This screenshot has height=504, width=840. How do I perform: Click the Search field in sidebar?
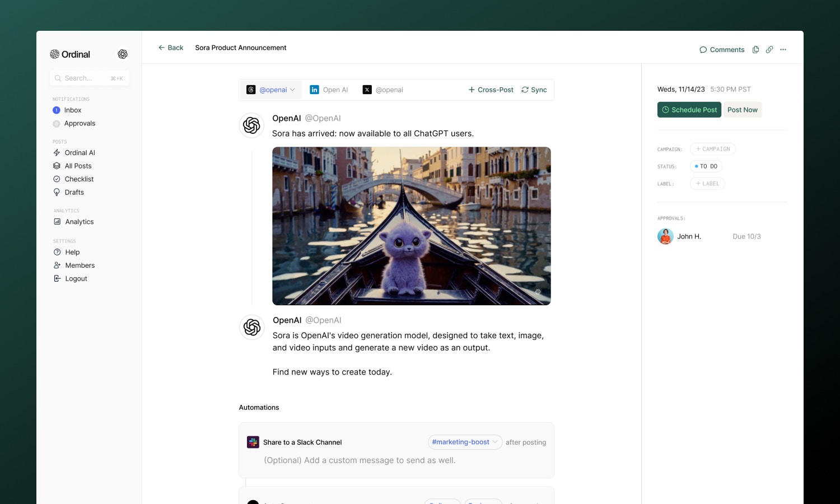pyautogui.click(x=90, y=78)
